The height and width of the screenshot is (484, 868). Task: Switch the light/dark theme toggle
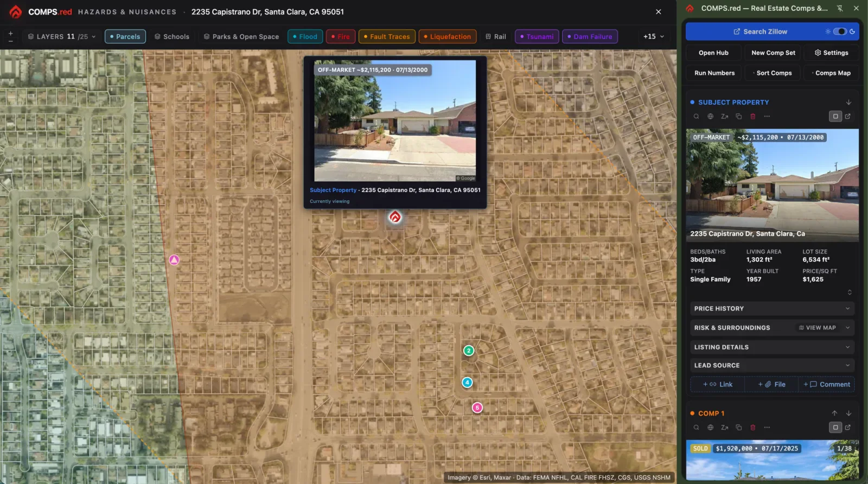coord(840,31)
